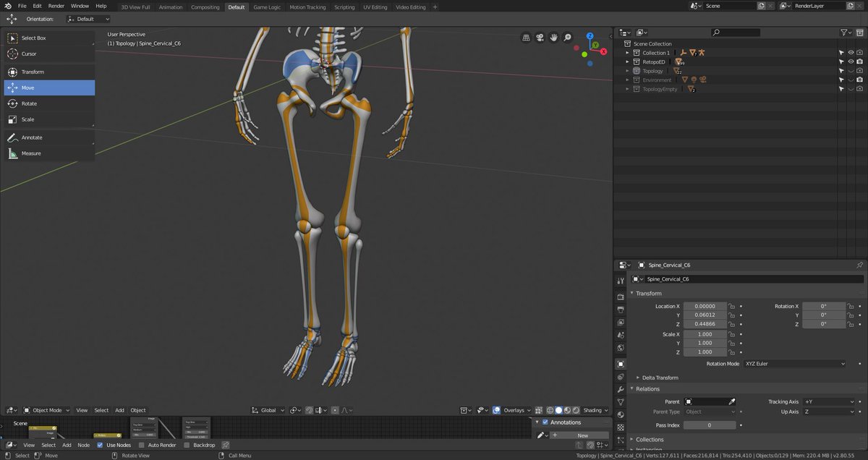Switch to the Compositing workspace tab
The width and height of the screenshot is (868, 460).
point(205,7)
